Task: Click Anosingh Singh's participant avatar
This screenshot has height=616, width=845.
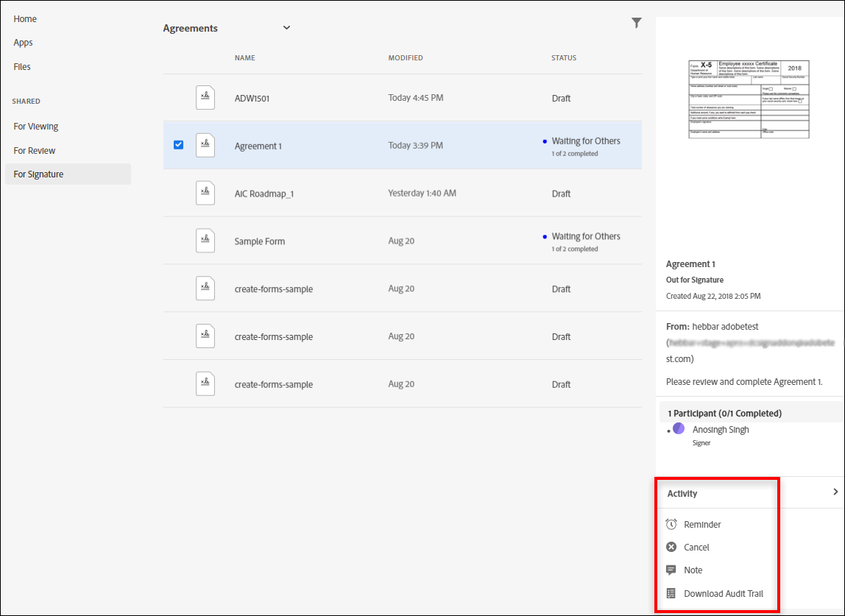Action: tap(679, 428)
